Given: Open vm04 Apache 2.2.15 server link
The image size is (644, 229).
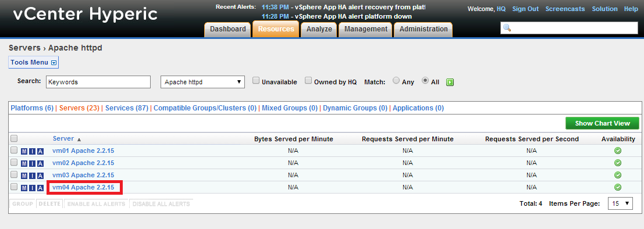Looking at the screenshot, I should coord(83,188).
